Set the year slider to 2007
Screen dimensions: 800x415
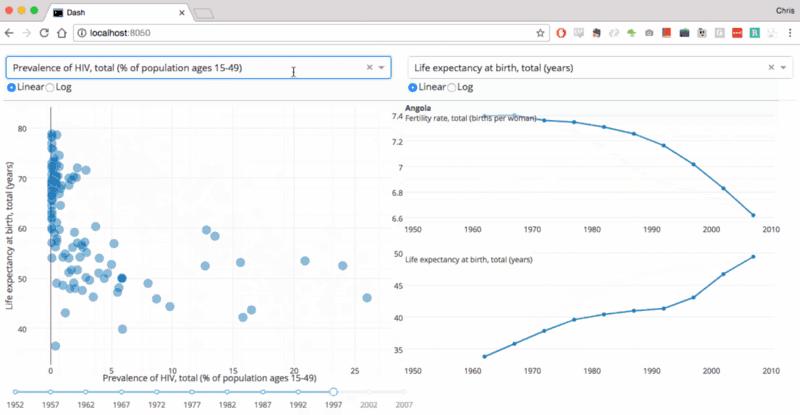click(404, 392)
